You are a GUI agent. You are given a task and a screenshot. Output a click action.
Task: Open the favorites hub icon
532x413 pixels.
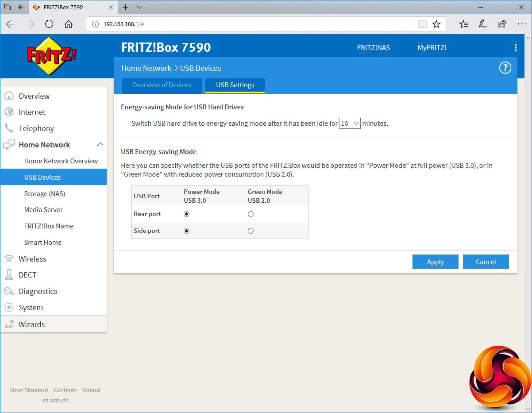tap(463, 24)
